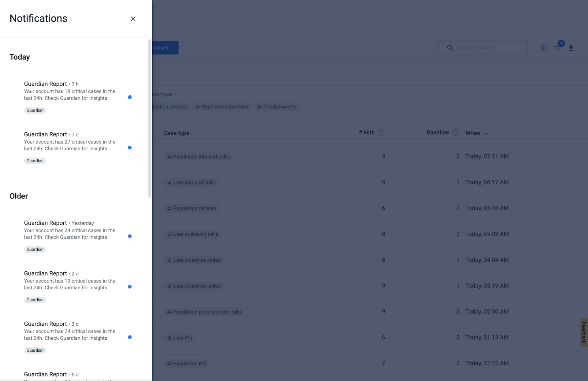588x381 pixels.
Task: Click Today, 05:02 AM timestamp
Action: 487,234
